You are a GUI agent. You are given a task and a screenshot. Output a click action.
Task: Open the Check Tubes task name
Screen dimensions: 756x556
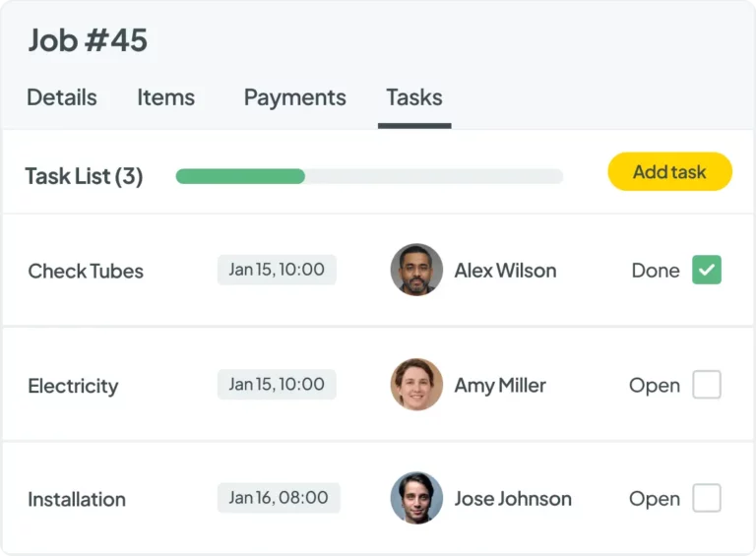(86, 271)
